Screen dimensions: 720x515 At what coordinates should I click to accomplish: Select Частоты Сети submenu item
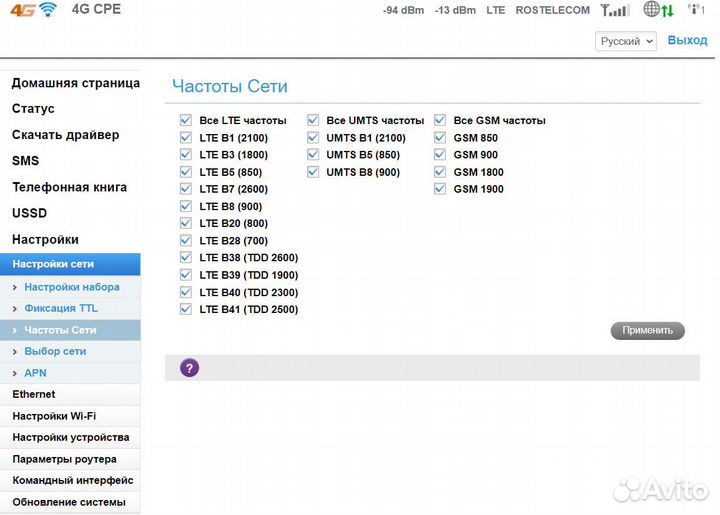click(x=70, y=330)
